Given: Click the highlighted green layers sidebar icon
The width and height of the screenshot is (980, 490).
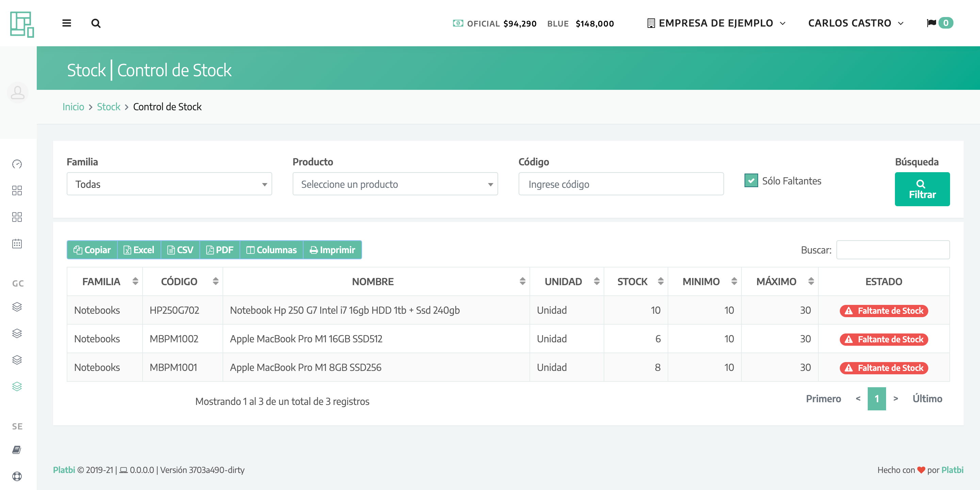Looking at the screenshot, I should (x=17, y=386).
